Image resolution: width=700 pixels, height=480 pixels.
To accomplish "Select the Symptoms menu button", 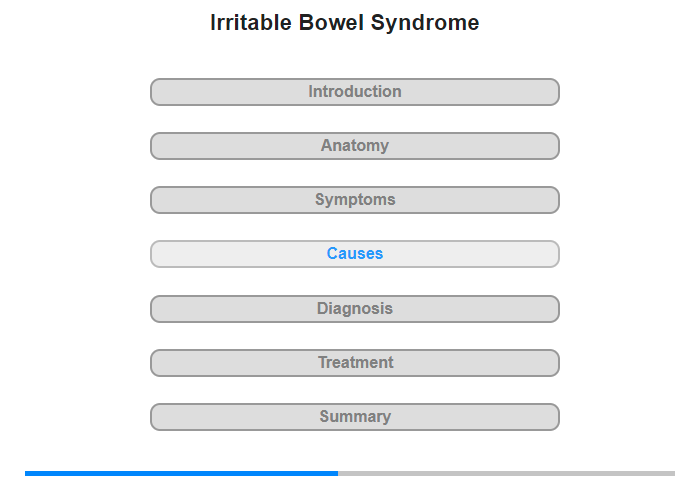I will [x=355, y=200].
